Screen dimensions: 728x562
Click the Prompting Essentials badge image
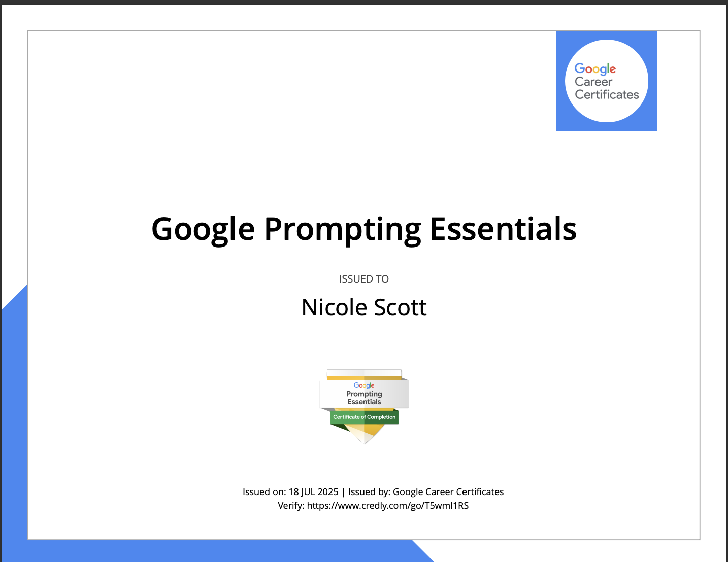364,406
